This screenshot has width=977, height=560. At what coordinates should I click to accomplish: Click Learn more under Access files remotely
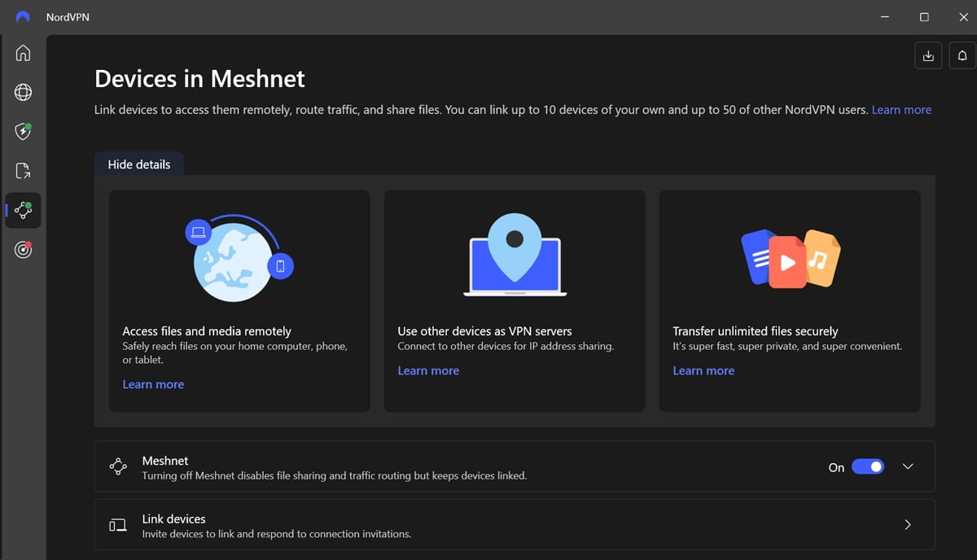tap(153, 384)
